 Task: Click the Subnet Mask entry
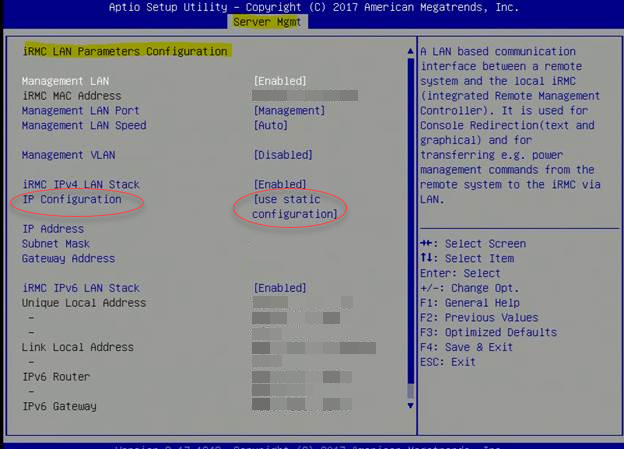pos(56,244)
